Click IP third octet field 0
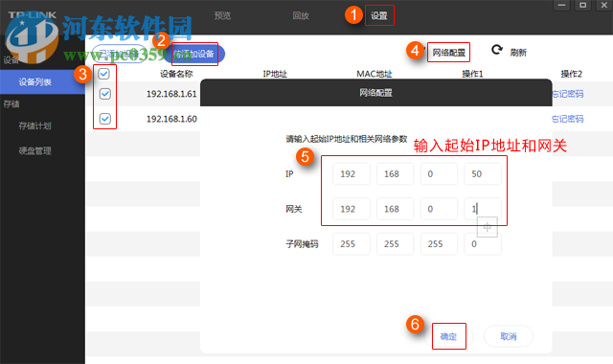 coord(439,174)
